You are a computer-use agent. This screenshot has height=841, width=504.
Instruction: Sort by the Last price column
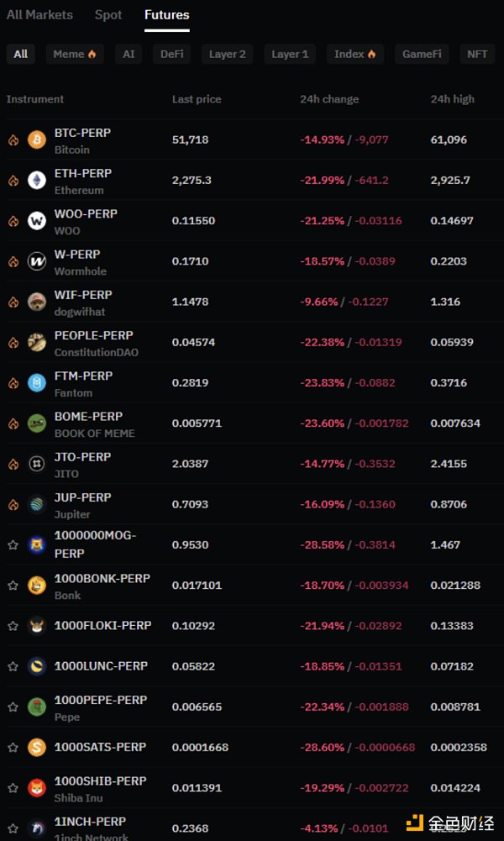(197, 99)
